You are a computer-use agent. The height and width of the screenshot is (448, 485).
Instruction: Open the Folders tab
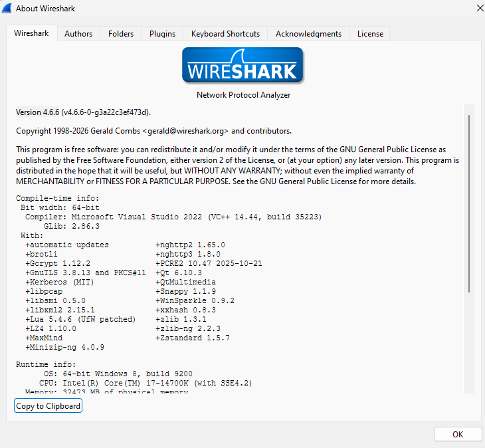point(121,33)
